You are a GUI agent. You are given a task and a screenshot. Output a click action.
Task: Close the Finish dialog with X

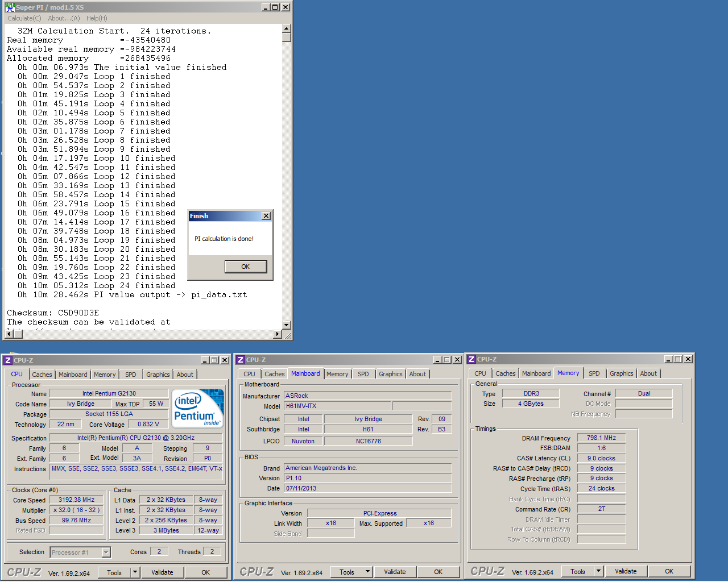pyautogui.click(x=266, y=216)
